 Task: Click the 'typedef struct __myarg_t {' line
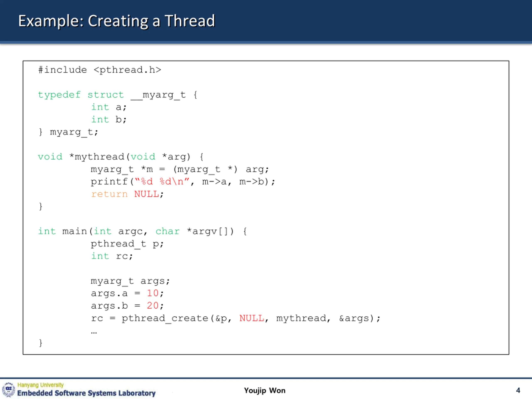[x=118, y=95]
